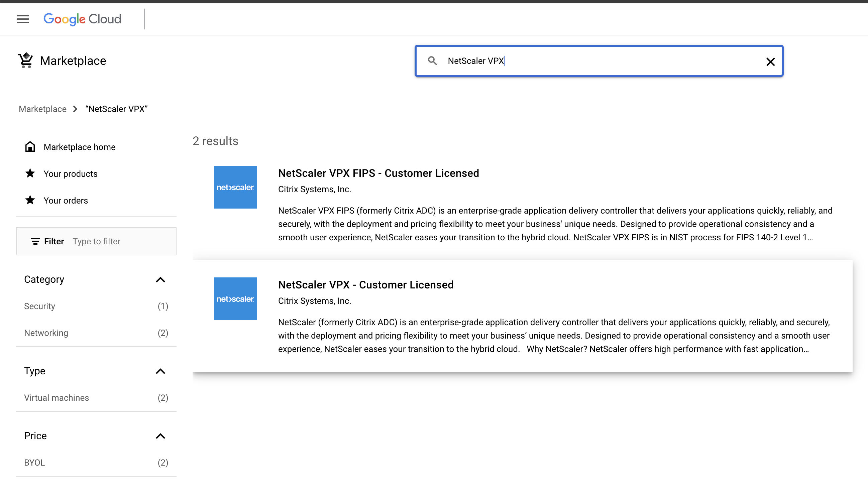This screenshot has width=868, height=494.
Task: Open NetScaler VPX FIPS logo thumbnail
Action: pos(235,187)
